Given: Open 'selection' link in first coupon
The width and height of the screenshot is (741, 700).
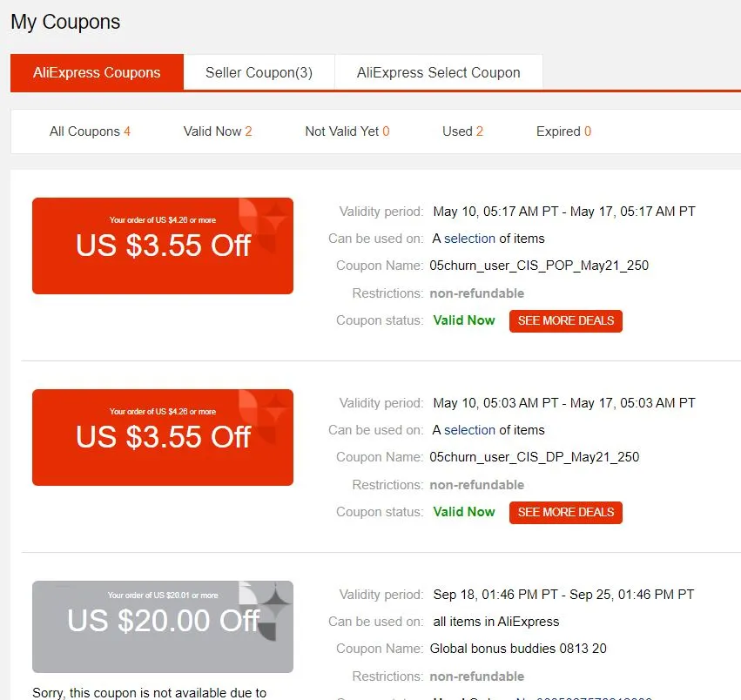Looking at the screenshot, I should pyautogui.click(x=469, y=239).
